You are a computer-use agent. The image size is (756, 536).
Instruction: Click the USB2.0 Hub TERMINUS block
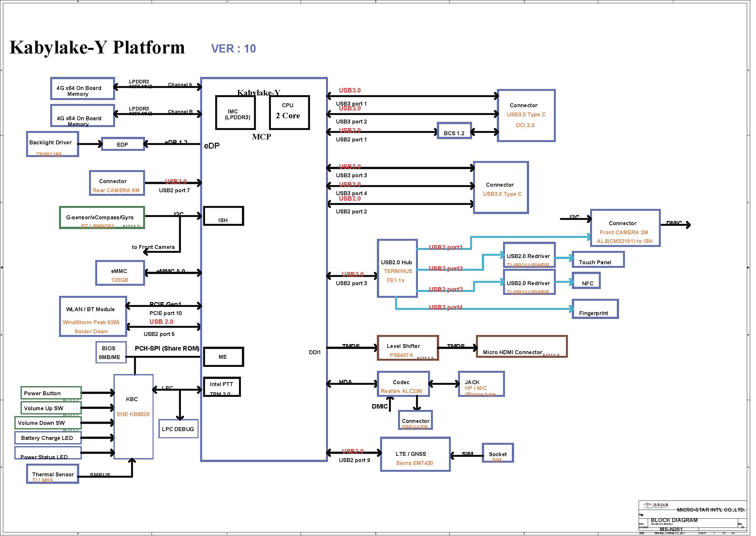point(397,269)
